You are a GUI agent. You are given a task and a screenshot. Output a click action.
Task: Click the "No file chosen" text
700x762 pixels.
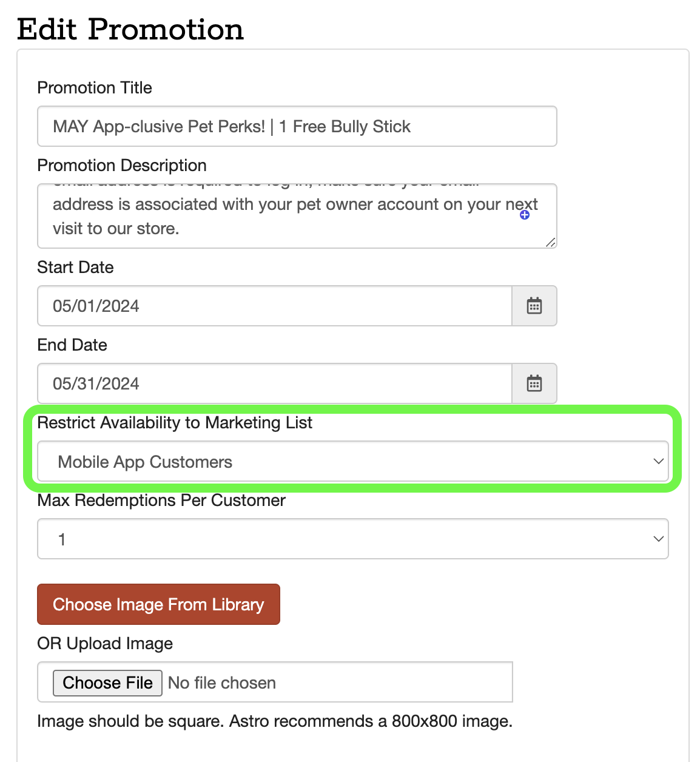coord(222,683)
